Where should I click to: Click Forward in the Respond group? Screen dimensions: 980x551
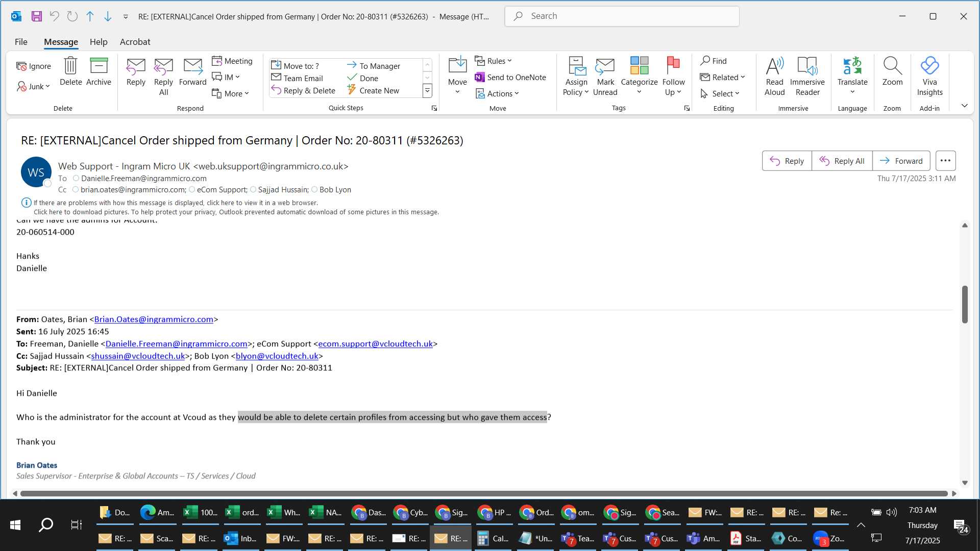coord(192,72)
